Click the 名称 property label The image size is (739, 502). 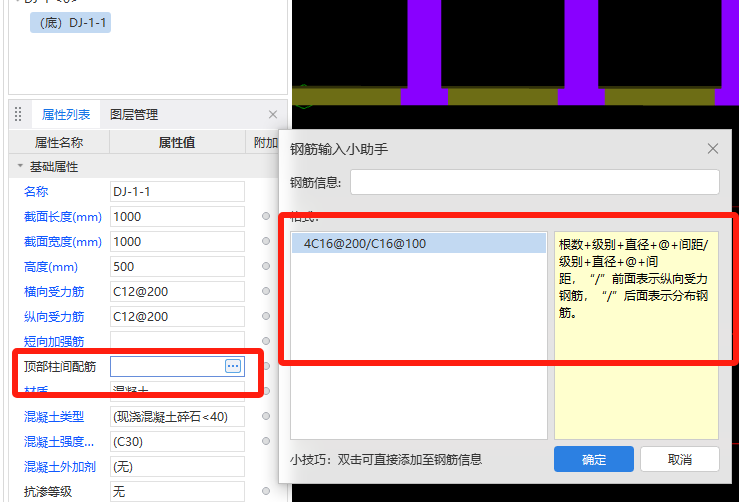pos(36,191)
